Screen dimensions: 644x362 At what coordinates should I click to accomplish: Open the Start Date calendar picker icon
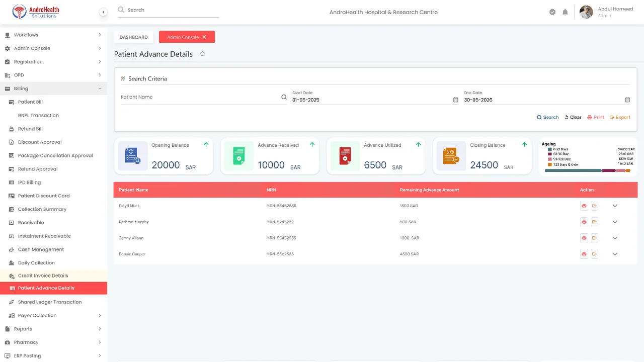456,100
